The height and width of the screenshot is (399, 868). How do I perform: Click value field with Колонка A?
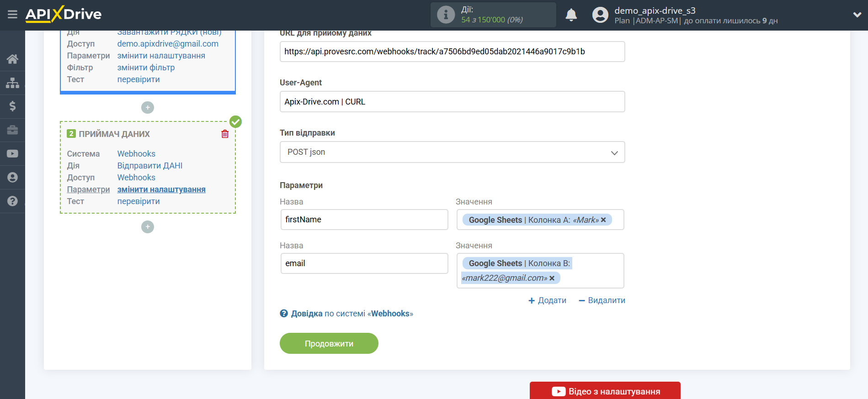(x=540, y=220)
